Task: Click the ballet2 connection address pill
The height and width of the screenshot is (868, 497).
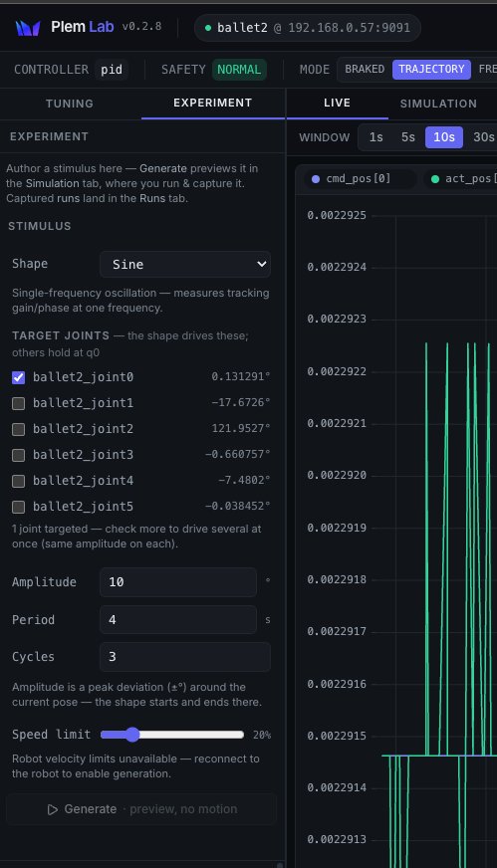Action: click(308, 28)
